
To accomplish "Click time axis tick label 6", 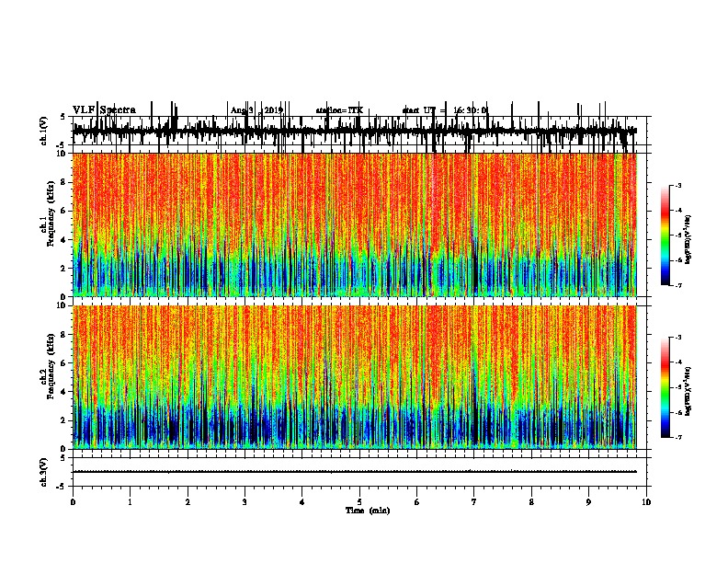I will [x=417, y=502].
